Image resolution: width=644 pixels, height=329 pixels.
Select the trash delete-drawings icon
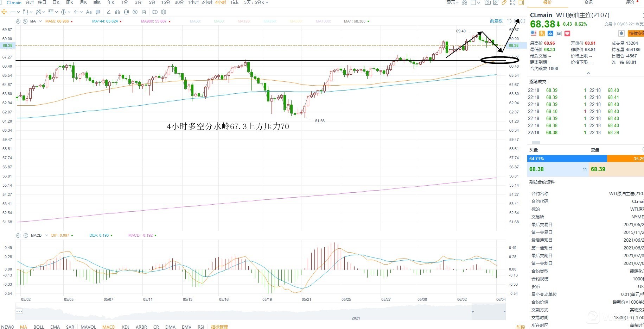point(144,12)
